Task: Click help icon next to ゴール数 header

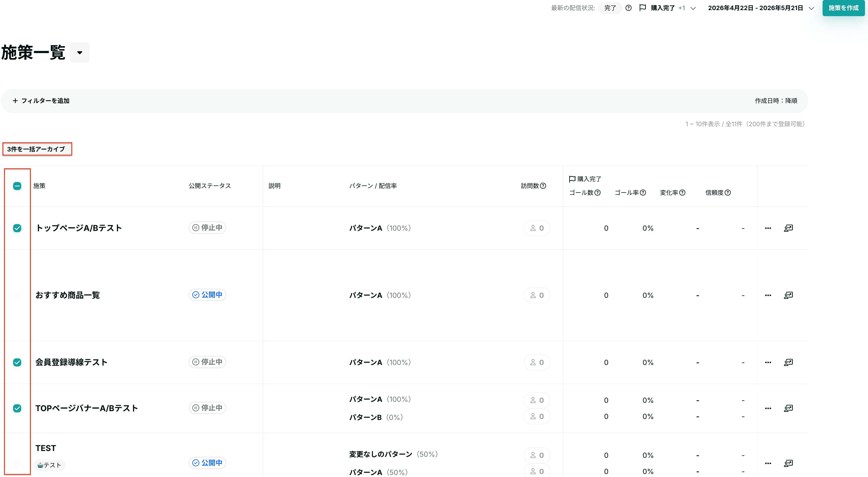Action: [598, 193]
